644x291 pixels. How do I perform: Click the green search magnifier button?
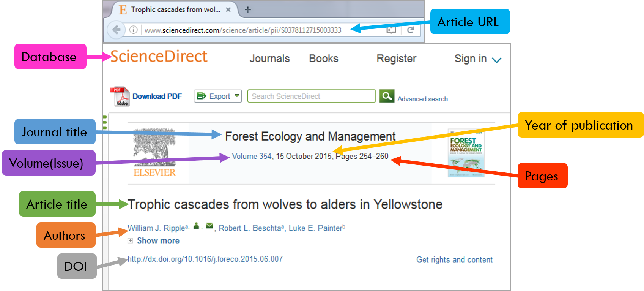[387, 96]
